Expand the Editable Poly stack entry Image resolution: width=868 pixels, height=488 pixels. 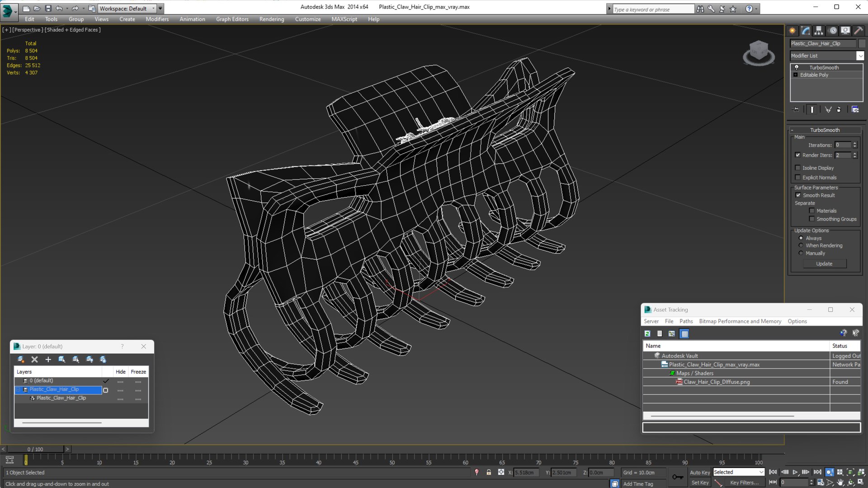(x=796, y=75)
